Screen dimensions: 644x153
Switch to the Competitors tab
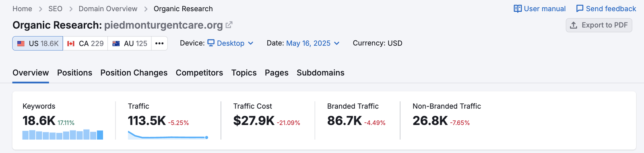(x=199, y=73)
